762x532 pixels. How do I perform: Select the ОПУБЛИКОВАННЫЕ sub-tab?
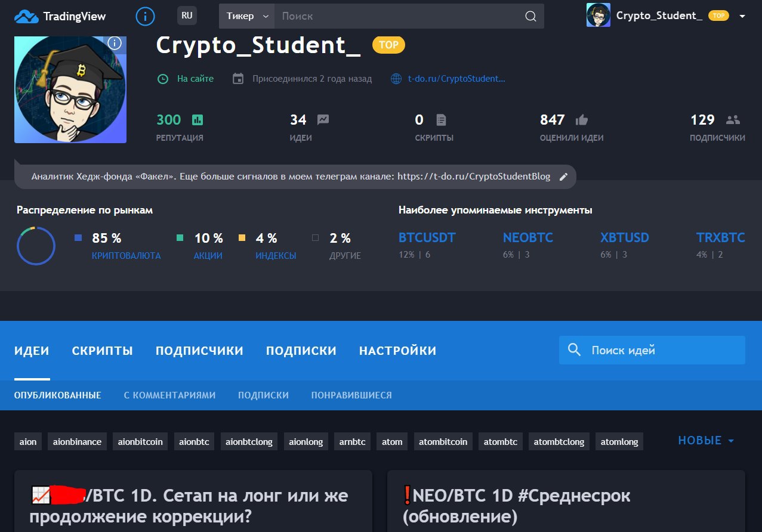58,395
